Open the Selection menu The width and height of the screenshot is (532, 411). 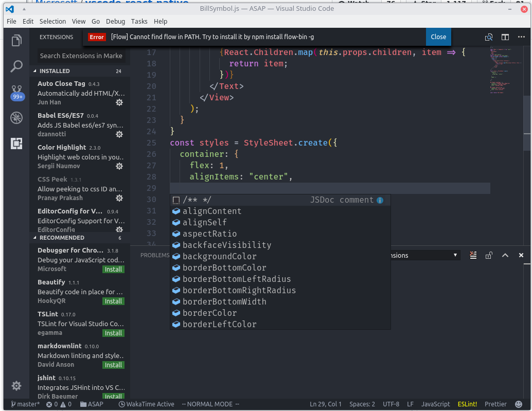click(52, 22)
